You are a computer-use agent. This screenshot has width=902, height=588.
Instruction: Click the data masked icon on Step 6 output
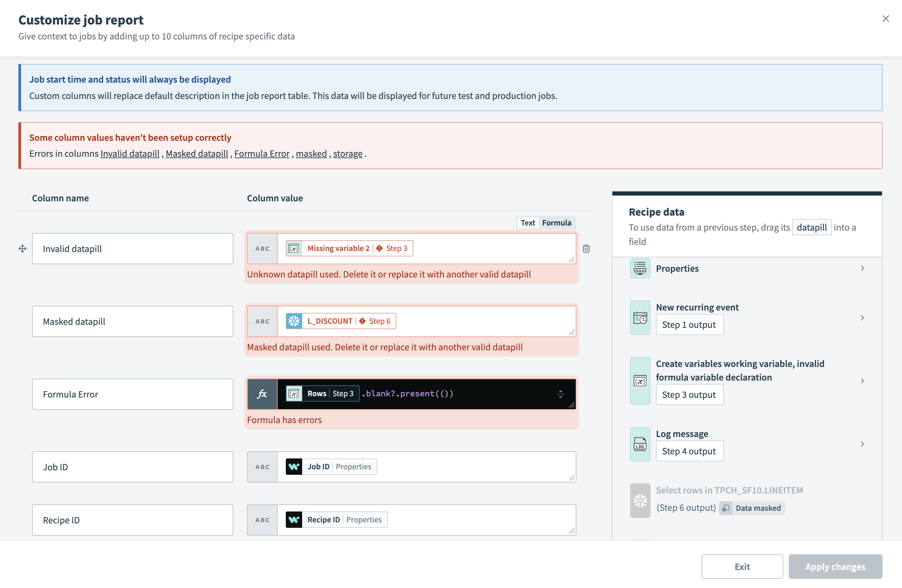click(x=725, y=508)
